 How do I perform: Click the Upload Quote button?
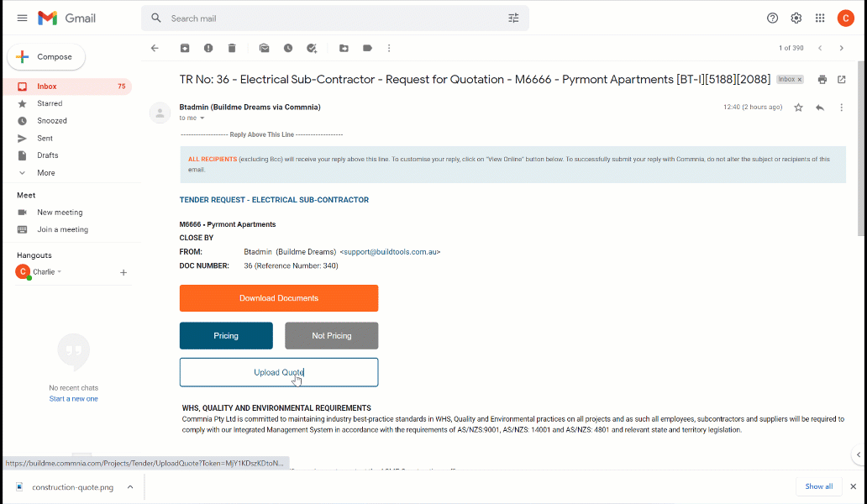279,372
